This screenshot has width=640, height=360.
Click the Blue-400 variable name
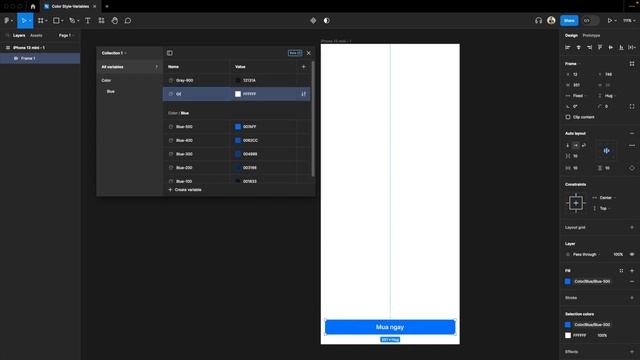[184, 140]
